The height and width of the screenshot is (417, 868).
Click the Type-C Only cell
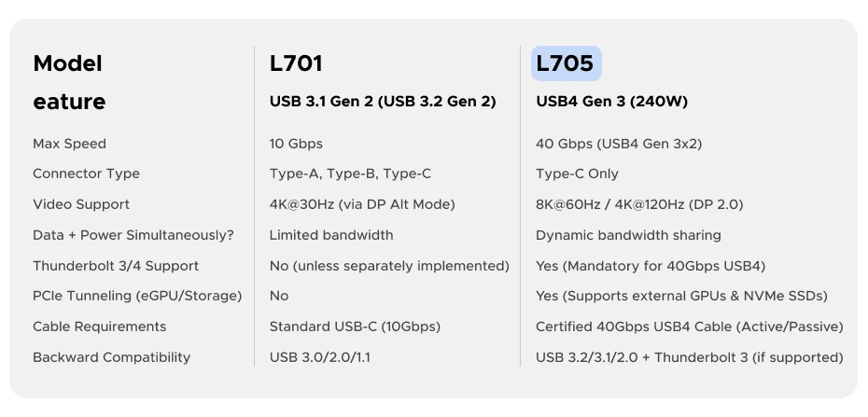click(x=577, y=174)
